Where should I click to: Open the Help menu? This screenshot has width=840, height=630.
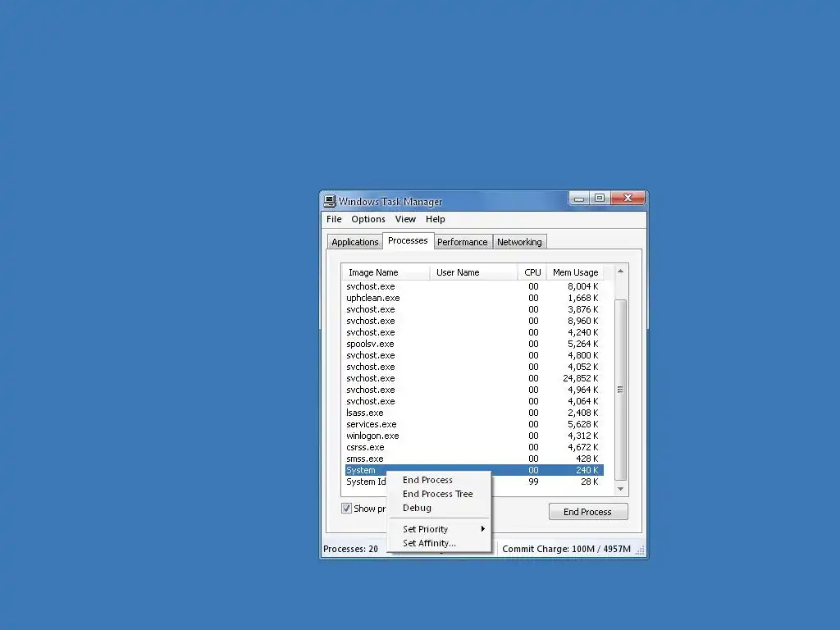(x=436, y=219)
